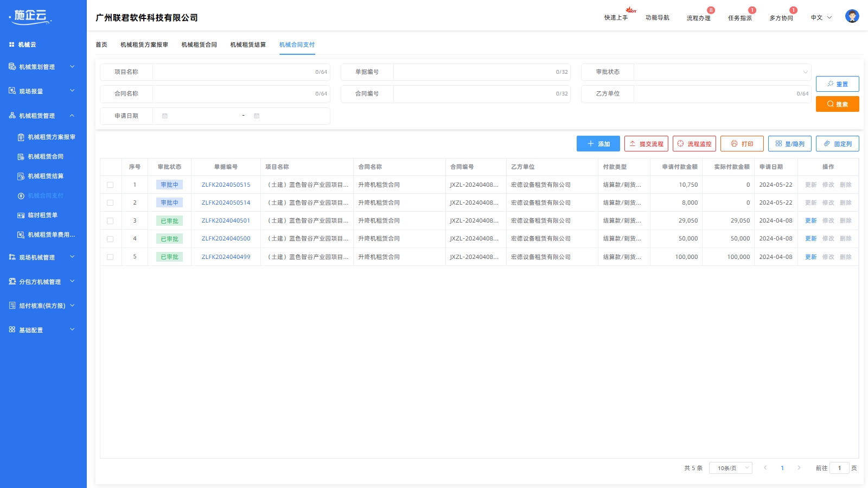Screen dimensions: 868x488
Task: Expand the 机械策划管理 menu
Action: [x=72, y=66]
